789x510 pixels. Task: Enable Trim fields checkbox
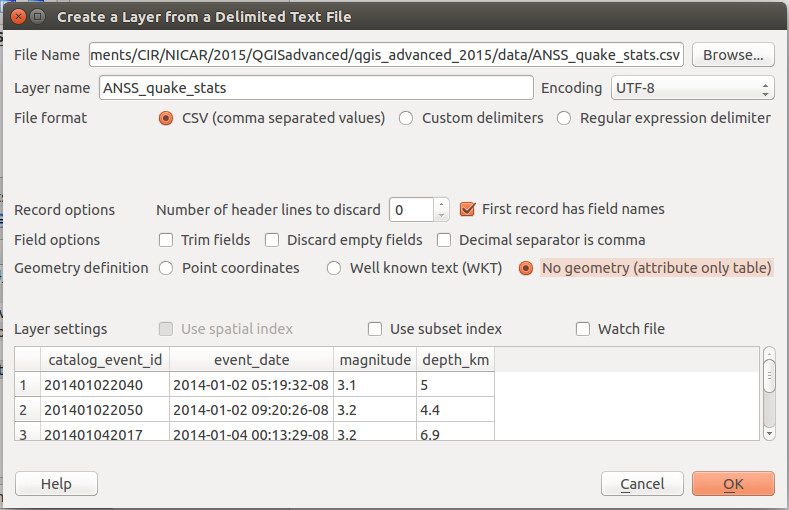(x=166, y=240)
